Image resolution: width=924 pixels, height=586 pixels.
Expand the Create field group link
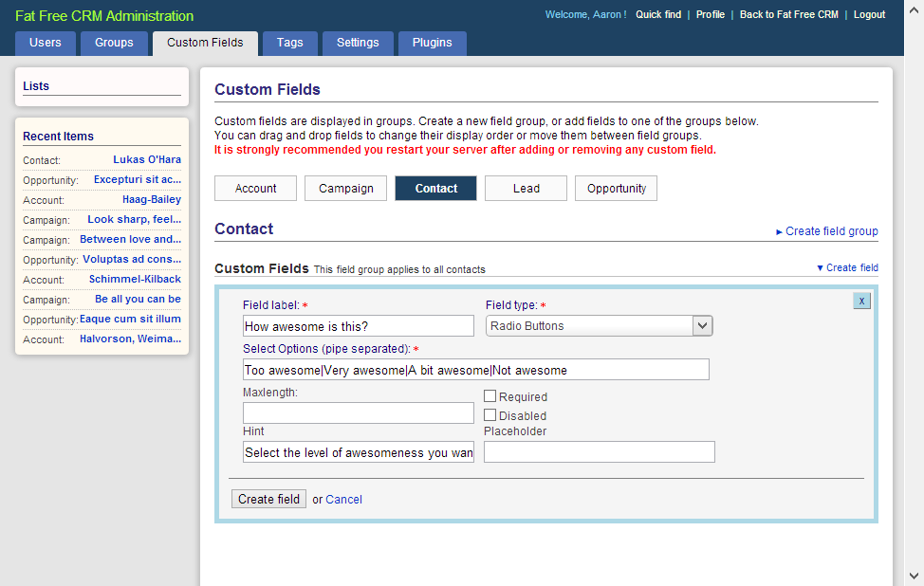pos(826,231)
